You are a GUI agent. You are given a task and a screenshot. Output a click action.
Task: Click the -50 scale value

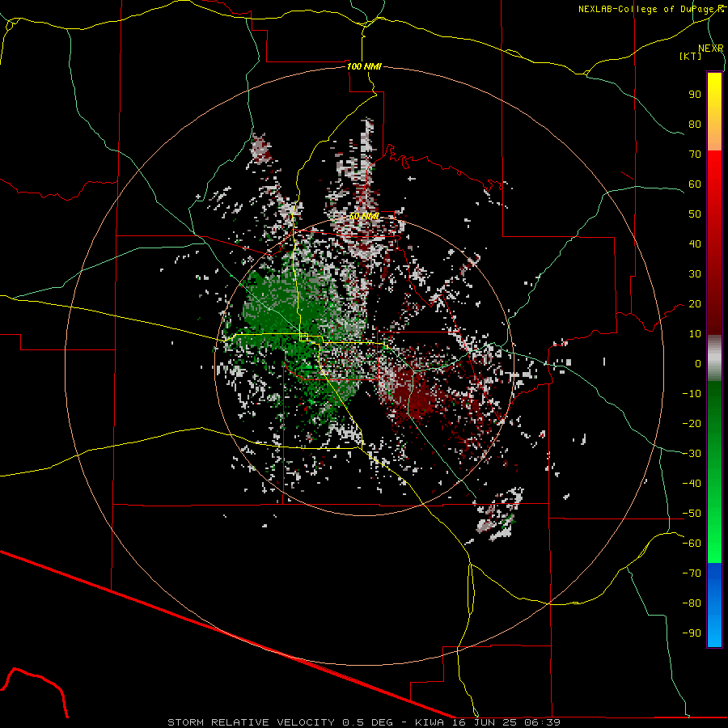(692, 514)
